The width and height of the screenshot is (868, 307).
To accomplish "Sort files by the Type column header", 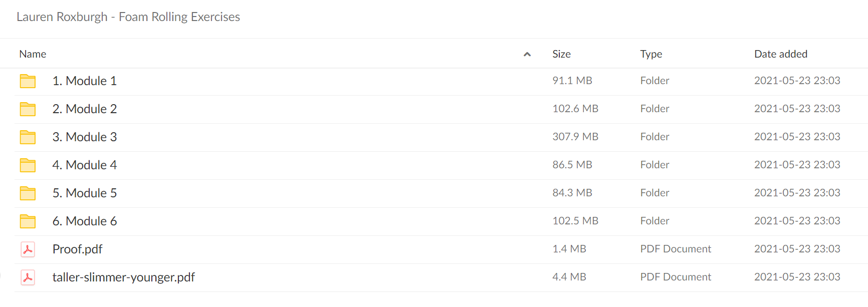I will [651, 54].
